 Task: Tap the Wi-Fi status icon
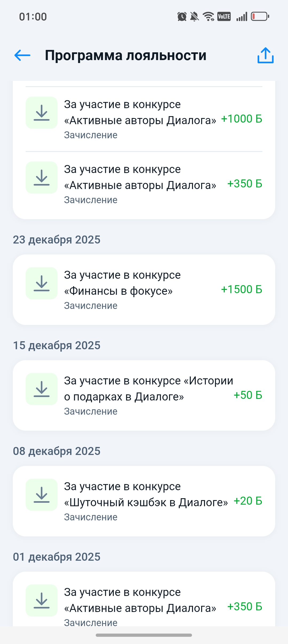click(x=208, y=17)
